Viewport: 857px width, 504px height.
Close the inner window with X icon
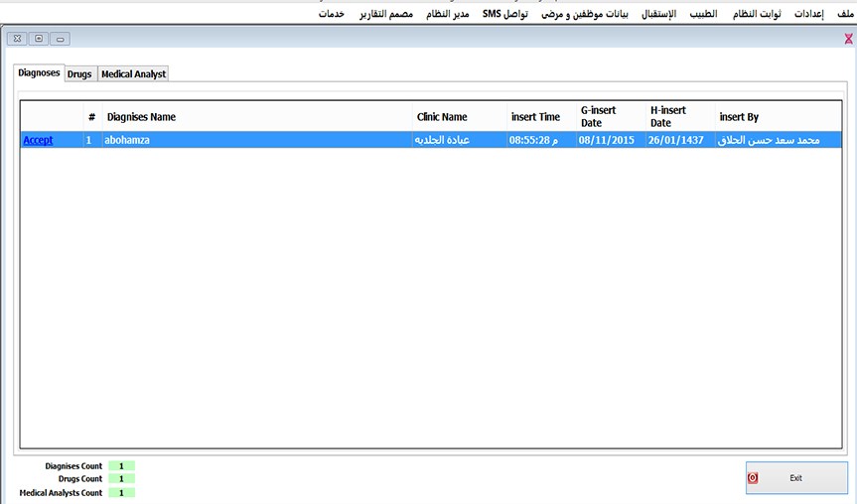pos(17,39)
